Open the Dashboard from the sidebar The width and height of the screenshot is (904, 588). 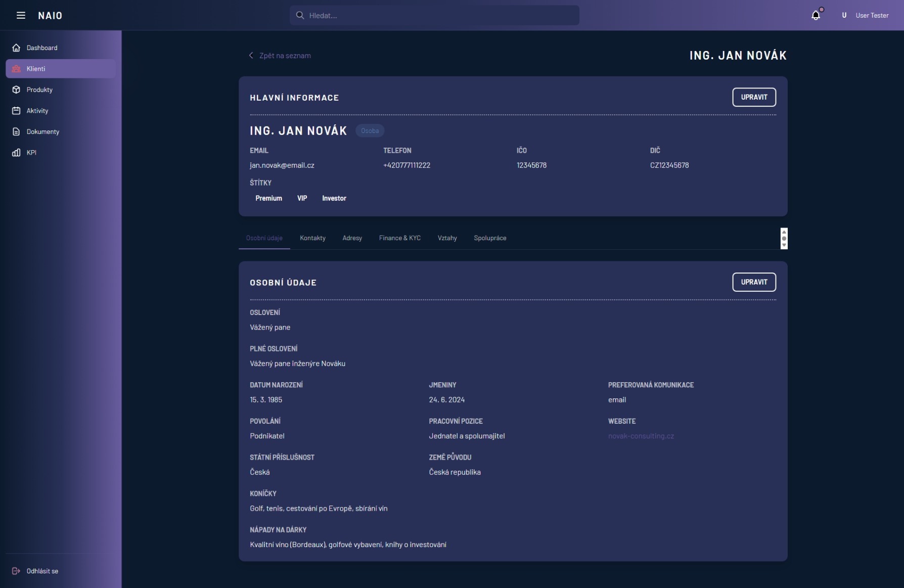coord(41,48)
